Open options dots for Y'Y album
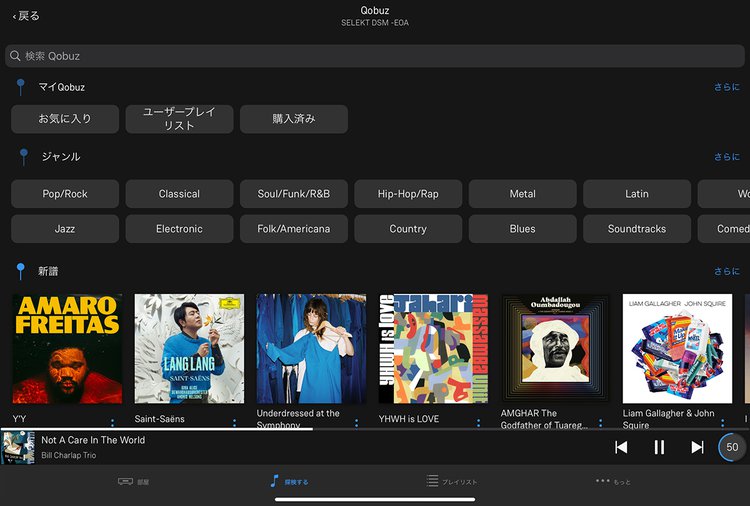This screenshot has width=750, height=506. tap(112, 423)
